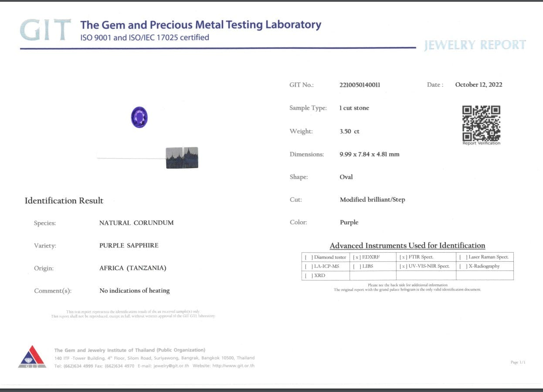This screenshot has height=392, width=543.
Task: Click the grand palace hologram sticker
Action: coord(182,158)
